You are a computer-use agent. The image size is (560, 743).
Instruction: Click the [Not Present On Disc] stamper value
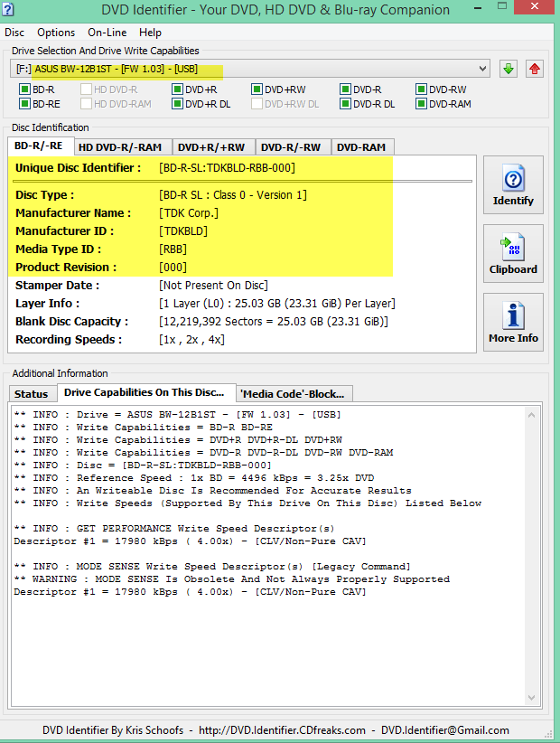click(x=213, y=286)
